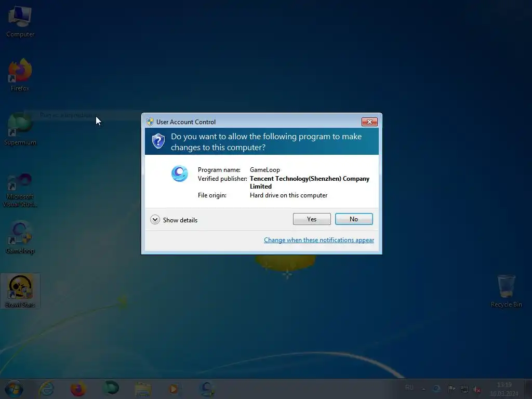Select the Brawl Stars desktop shortcut
The image size is (532, 399).
pyautogui.click(x=20, y=291)
